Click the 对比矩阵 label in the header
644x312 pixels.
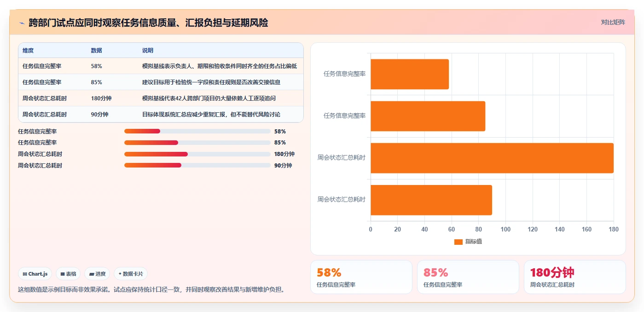pyautogui.click(x=613, y=22)
